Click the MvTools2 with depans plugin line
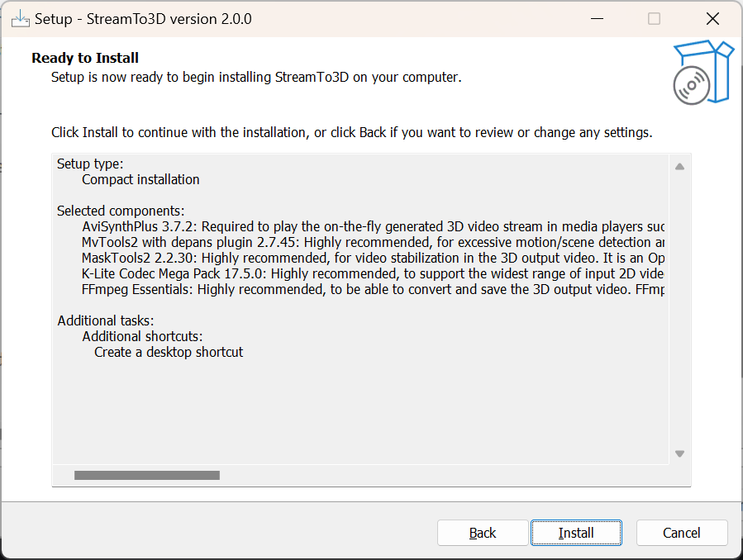The width and height of the screenshot is (743, 560). click(x=373, y=242)
